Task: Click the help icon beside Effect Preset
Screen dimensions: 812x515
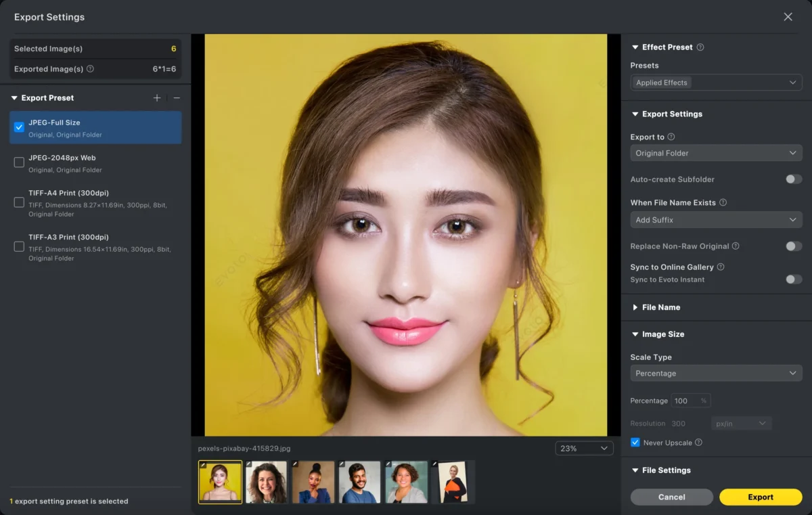Action: [700, 47]
